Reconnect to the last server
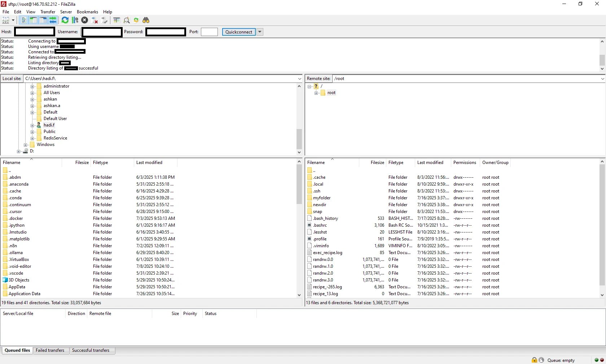The image size is (606, 364). point(104,20)
